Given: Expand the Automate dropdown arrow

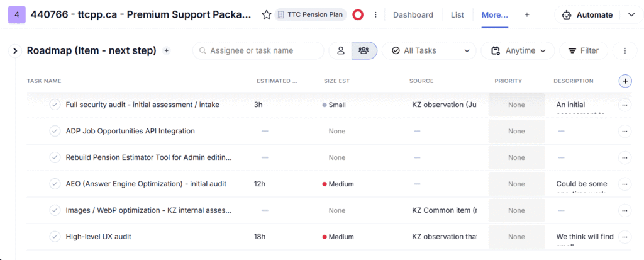Looking at the screenshot, I should pos(631,15).
